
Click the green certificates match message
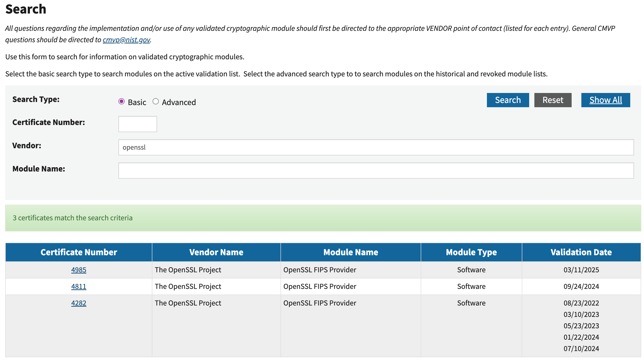(73, 218)
